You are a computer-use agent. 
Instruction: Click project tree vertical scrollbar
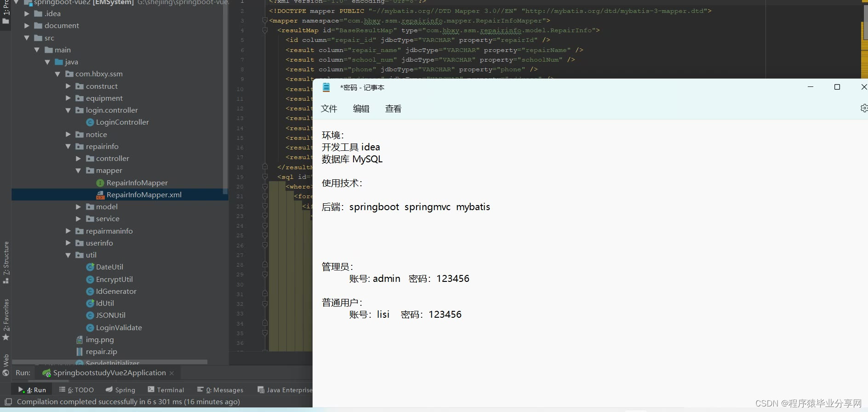coord(225,97)
